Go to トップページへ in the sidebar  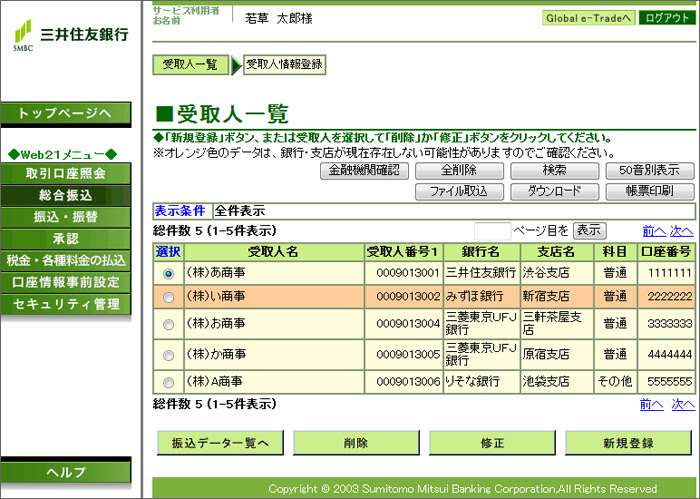66,114
